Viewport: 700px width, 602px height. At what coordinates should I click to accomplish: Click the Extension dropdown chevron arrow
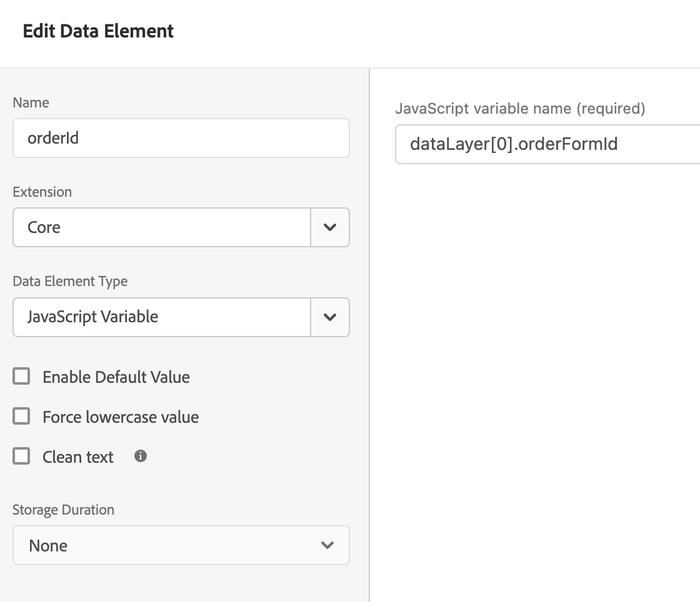tap(330, 227)
